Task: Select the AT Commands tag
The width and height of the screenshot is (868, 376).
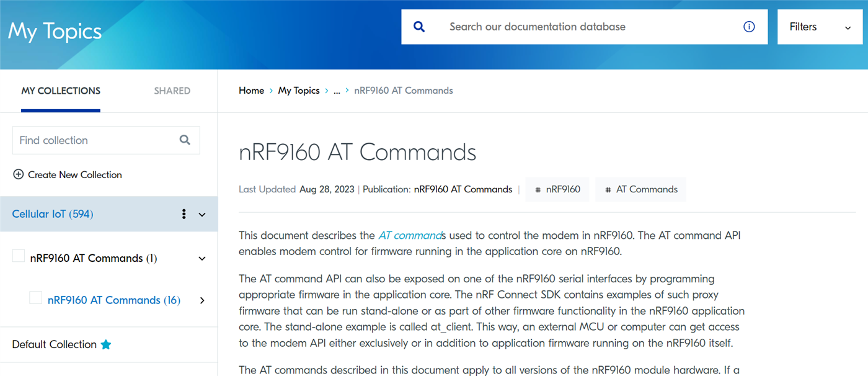Action: coord(641,189)
